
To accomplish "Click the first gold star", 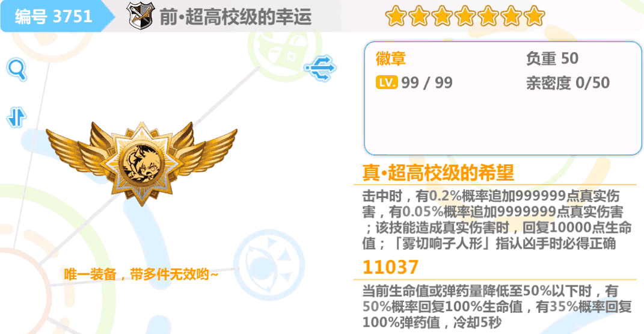I will click(x=396, y=16).
